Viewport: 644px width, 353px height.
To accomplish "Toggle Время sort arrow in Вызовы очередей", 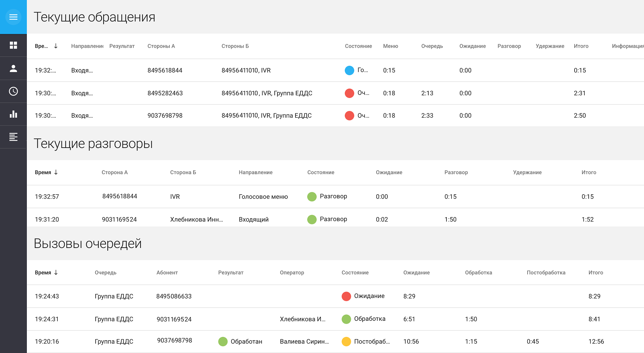I will click(x=56, y=272).
